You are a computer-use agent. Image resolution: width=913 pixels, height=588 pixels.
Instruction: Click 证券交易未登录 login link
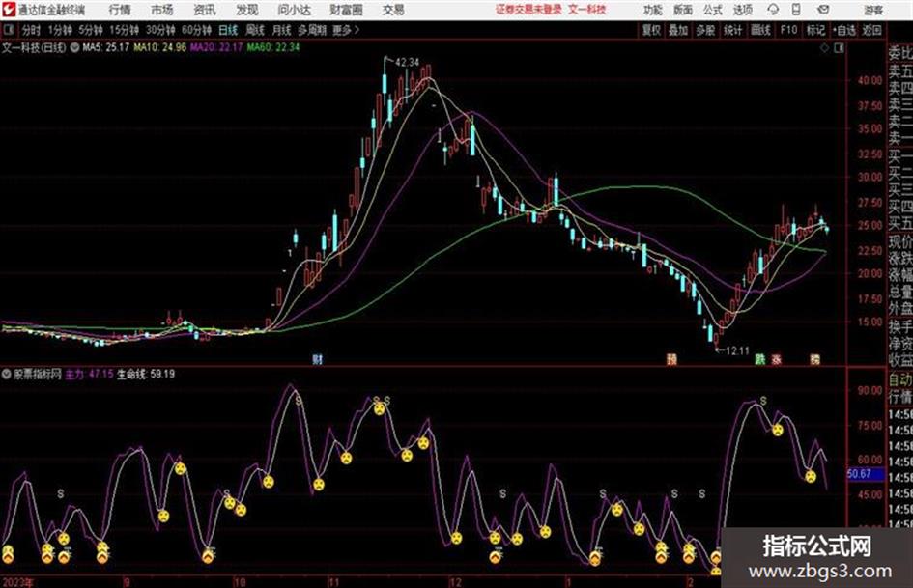pyautogui.click(x=528, y=10)
